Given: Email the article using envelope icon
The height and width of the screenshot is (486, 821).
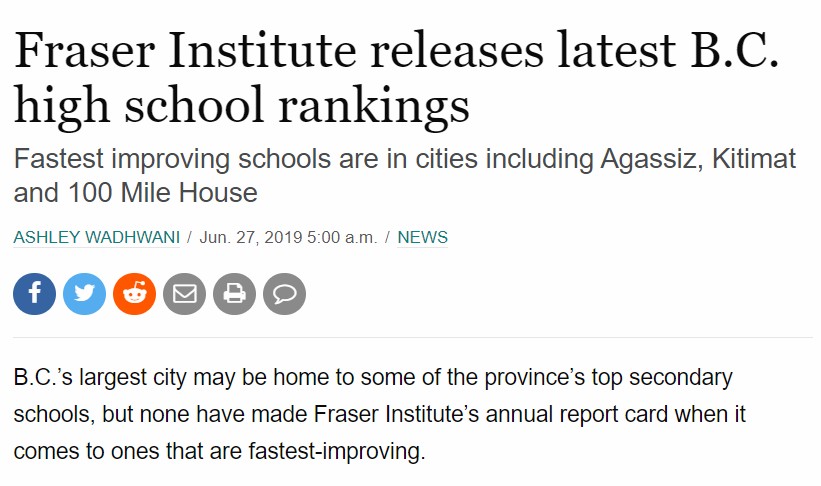Looking at the screenshot, I should click(184, 294).
